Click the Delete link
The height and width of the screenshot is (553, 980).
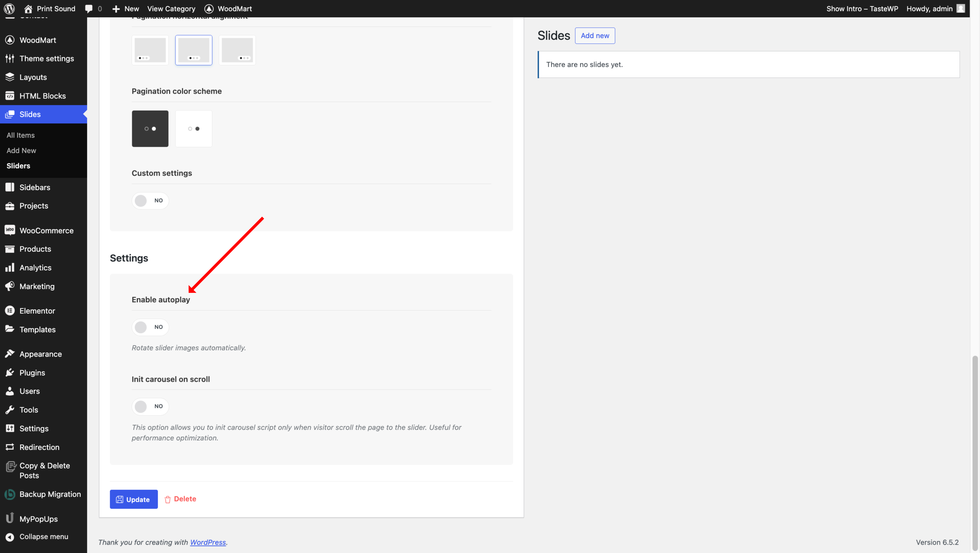[180, 499]
